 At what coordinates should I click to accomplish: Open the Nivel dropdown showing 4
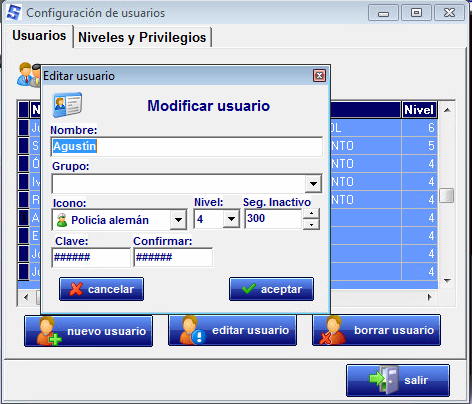click(x=231, y=219)
